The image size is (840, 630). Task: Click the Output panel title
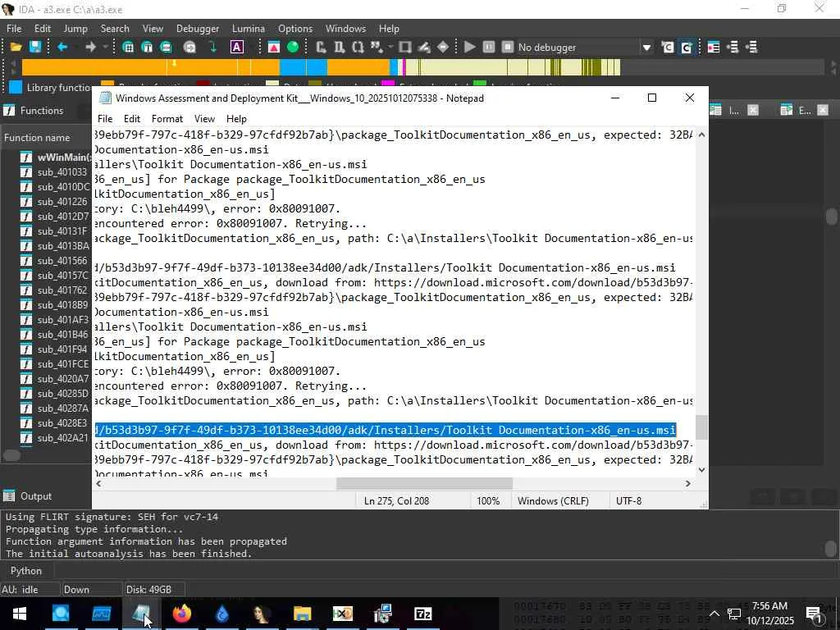tap(36, 496)
